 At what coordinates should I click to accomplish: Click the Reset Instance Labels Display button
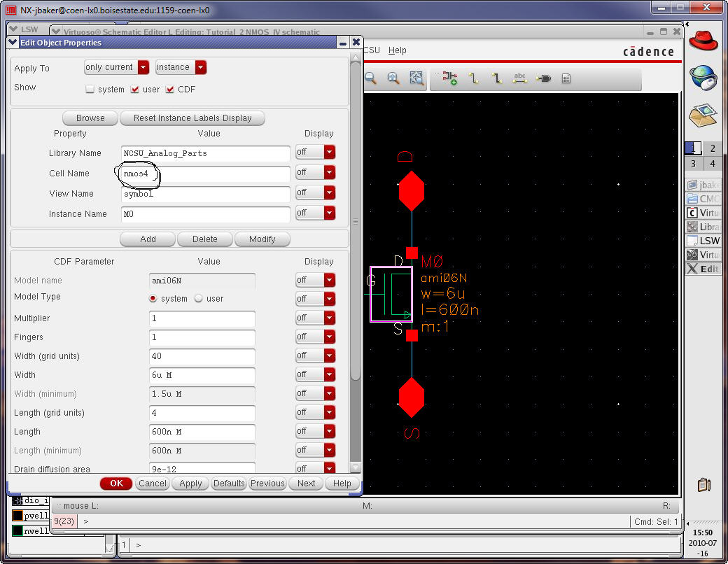pyautogui.click(x=192, y=118)
